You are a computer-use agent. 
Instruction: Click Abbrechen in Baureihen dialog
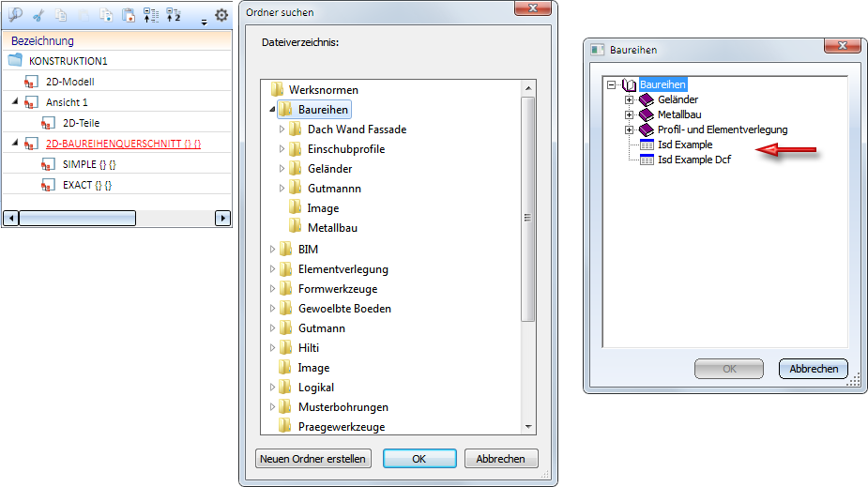[x=814, y=369]
